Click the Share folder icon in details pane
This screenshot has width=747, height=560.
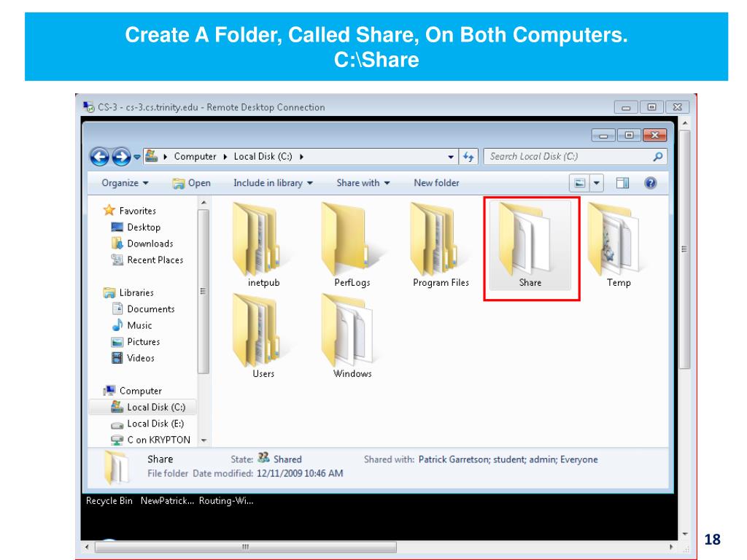pos(117,468)
